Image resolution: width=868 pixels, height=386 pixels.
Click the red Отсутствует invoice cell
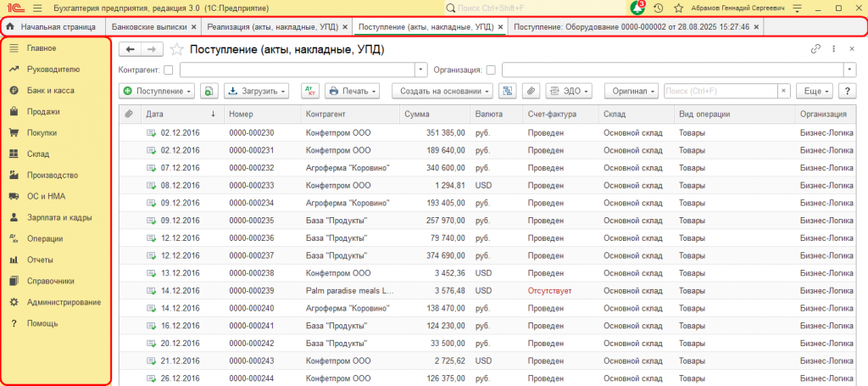tap(549, 291)
